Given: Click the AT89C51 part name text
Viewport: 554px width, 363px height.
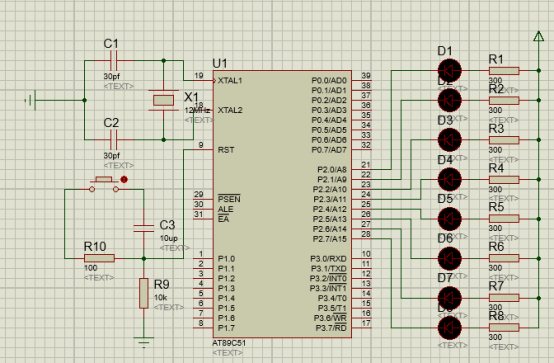Looking at the screenshot, I should coord(229,343).
